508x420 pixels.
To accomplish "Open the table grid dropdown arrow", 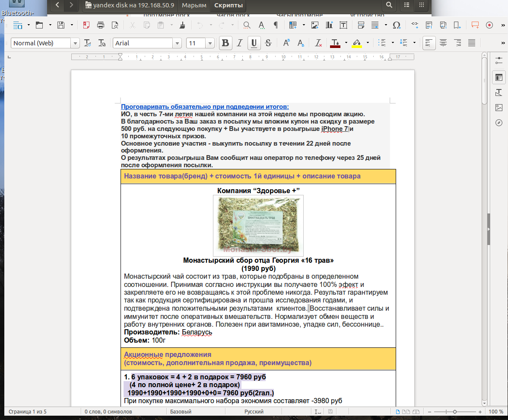I will [x=304, y=25].
